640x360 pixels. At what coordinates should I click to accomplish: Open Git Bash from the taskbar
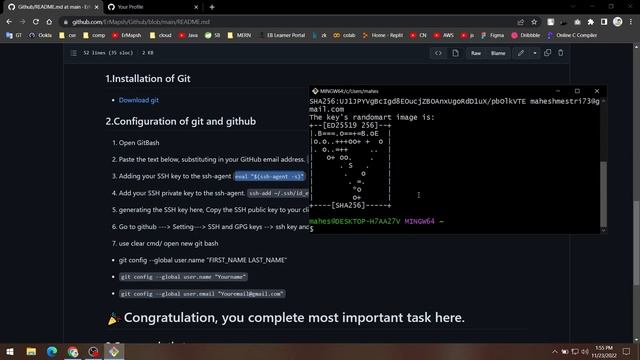pos(114,351)
